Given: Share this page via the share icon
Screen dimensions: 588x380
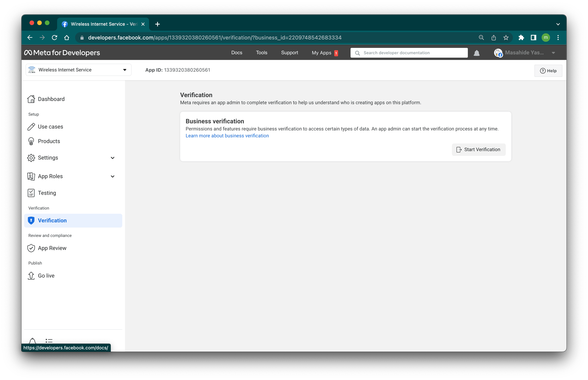Looking at the screenshot, I should click(494, 38).
